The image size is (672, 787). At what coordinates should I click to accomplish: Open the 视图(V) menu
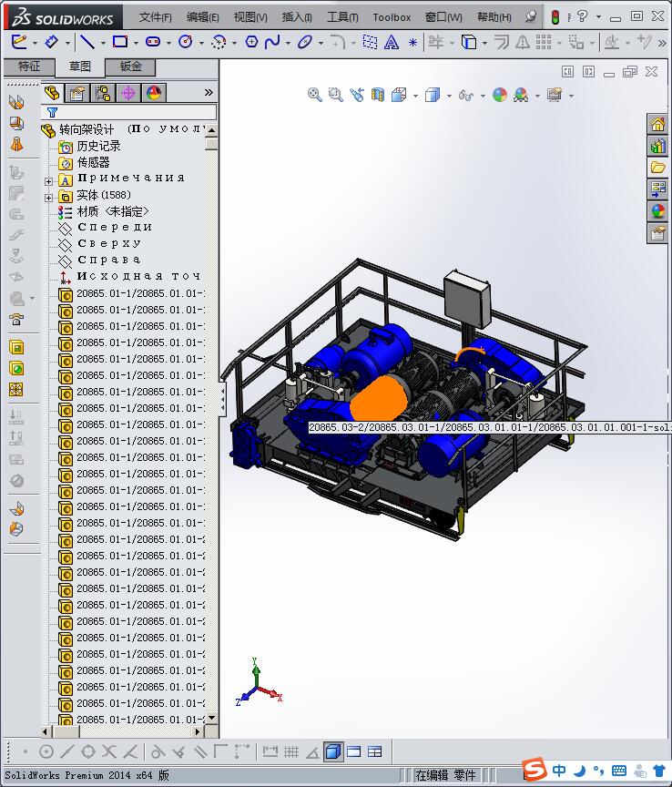click(x=250, y=17)
